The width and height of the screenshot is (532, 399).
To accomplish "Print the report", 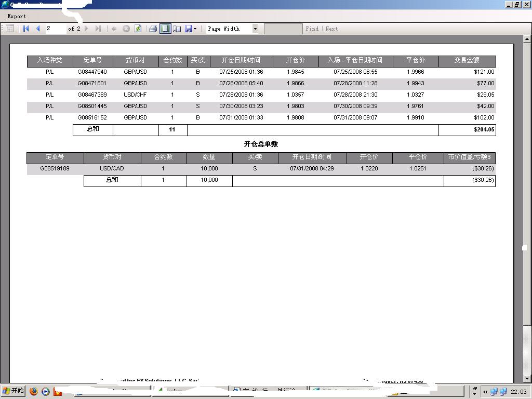I will point(153,29).
